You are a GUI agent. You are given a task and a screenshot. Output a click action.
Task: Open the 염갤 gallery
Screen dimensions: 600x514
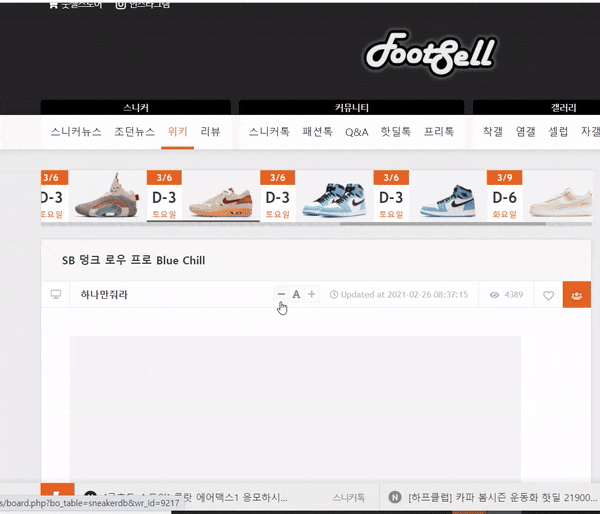pos(525,132)
